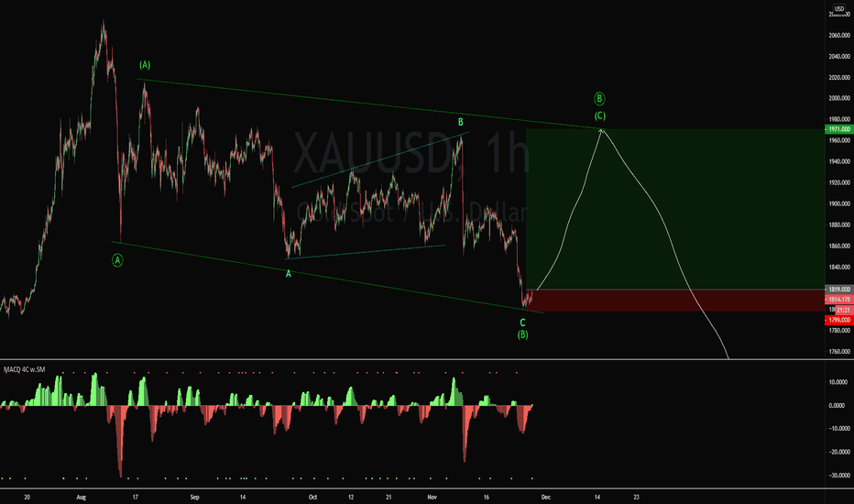Click the 2040.000 price axis value

839,57
